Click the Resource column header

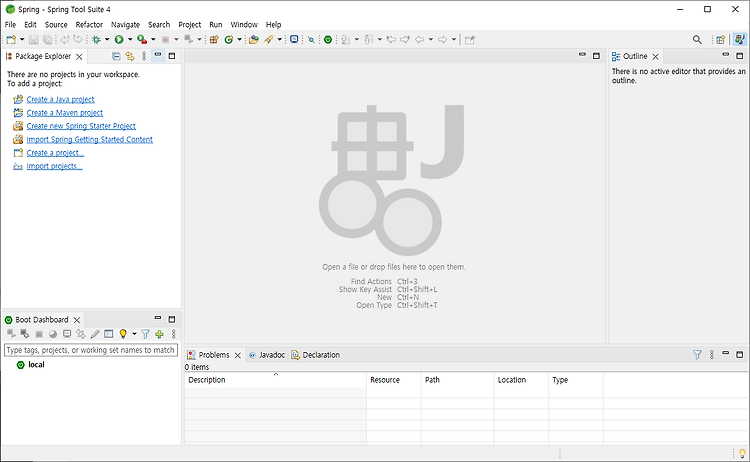394,380
